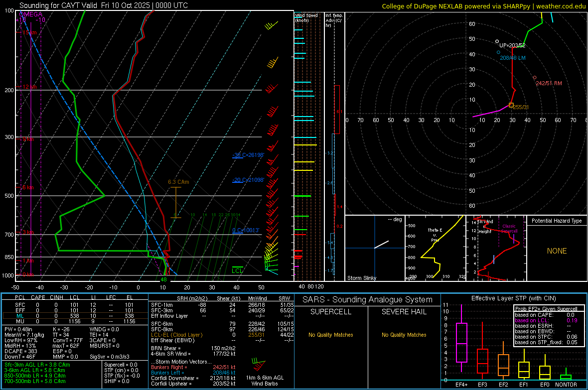Click the LowRH = 97% value
This screenshot has height=390, width=588.
(x=21, y=340)
